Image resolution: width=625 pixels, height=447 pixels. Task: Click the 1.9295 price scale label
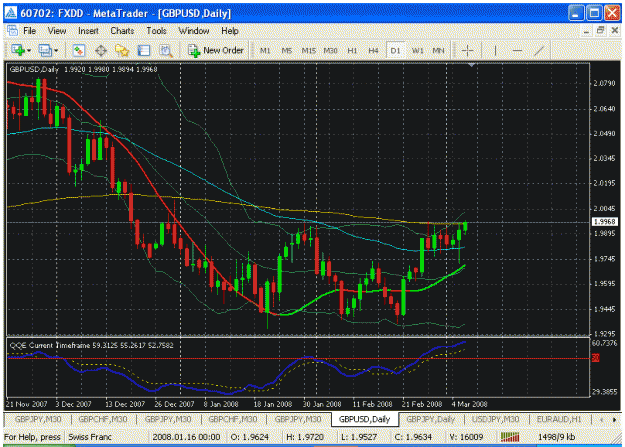pos(604,334)
